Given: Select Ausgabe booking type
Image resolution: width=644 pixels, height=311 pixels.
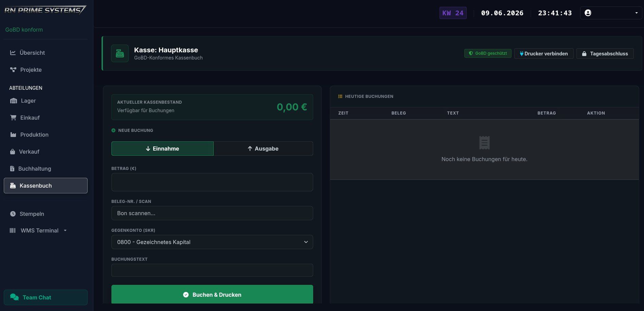Looking at the screenshot, I should pos(263,149).
